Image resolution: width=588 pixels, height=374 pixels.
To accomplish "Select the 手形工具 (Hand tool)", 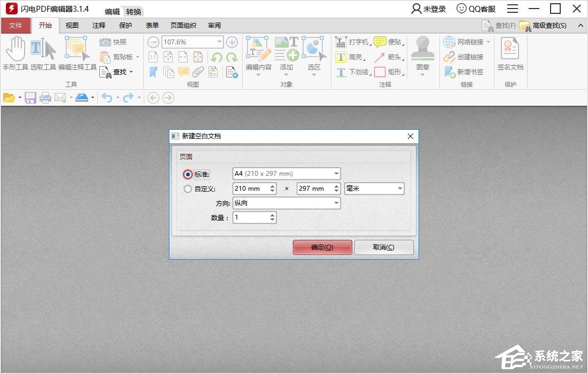I will (x=16, y=53).
